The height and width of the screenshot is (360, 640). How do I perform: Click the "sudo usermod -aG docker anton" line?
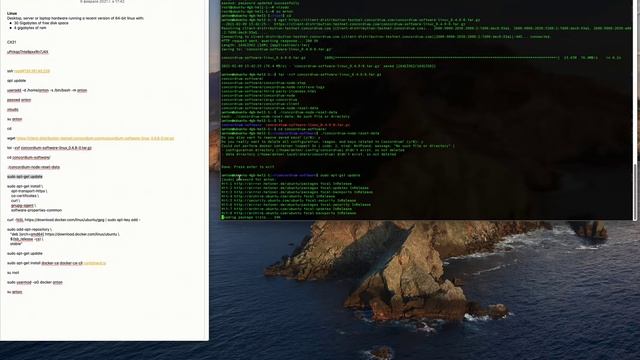pos(35,282)
